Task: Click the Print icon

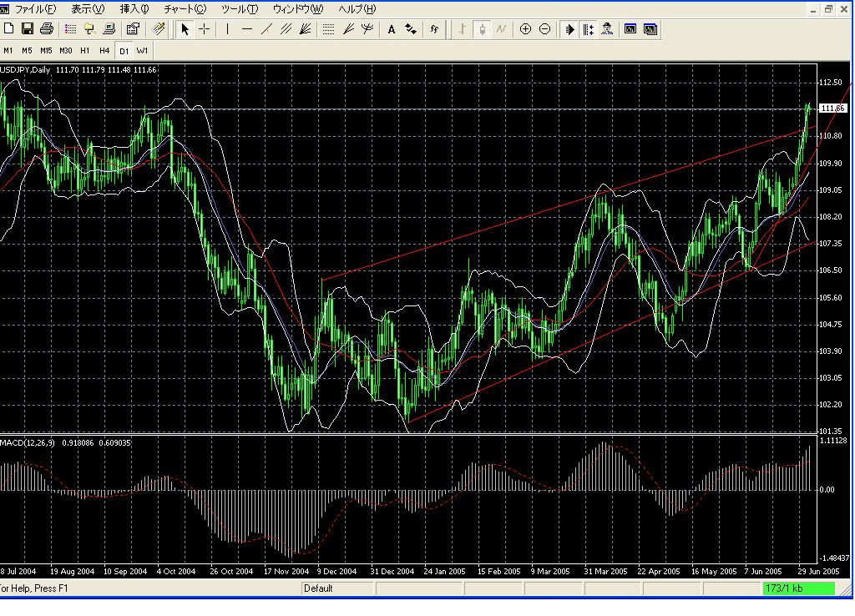Action: (47, 29)
